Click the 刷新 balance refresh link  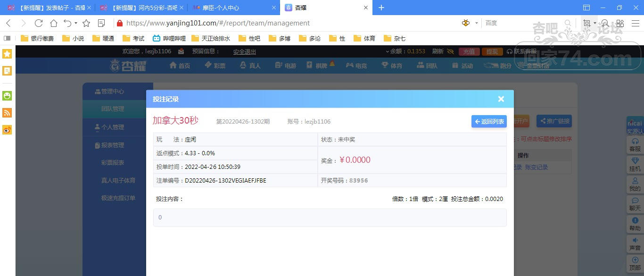tap(438, 51)
